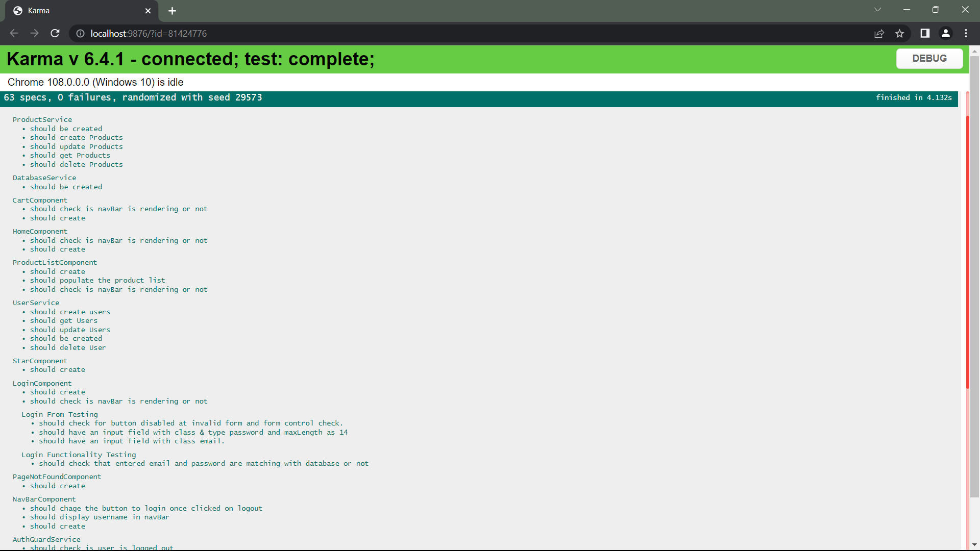
Task: Open the Chrome profile avatar
Action: pos(945,33)
